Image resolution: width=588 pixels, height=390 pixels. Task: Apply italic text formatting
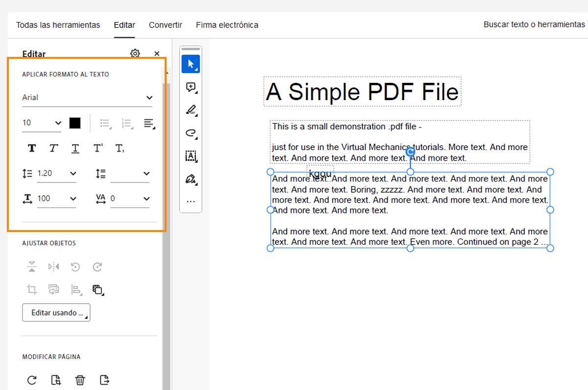(x=53, y=148)
